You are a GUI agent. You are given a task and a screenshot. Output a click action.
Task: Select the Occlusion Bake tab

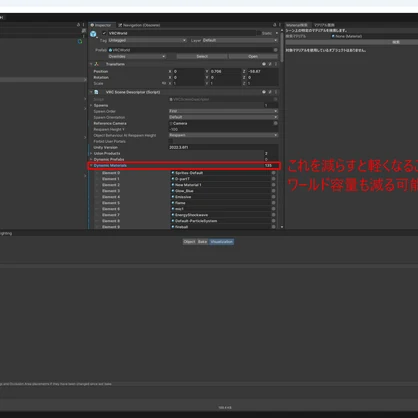pos(202,242)
